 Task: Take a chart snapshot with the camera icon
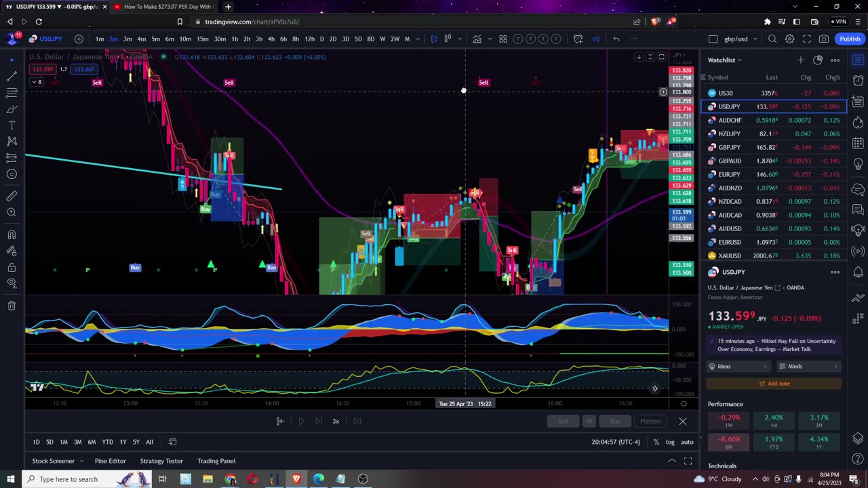[823, 39]
